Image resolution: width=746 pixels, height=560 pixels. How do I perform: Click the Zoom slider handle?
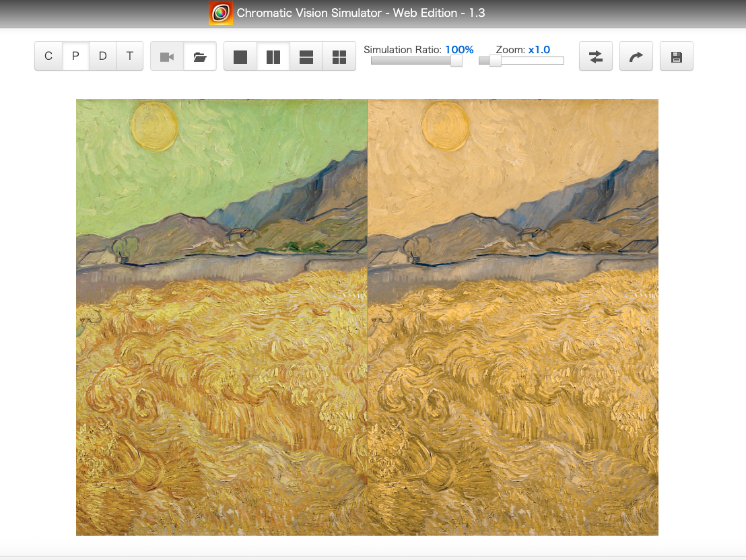(x=496, y=61)
